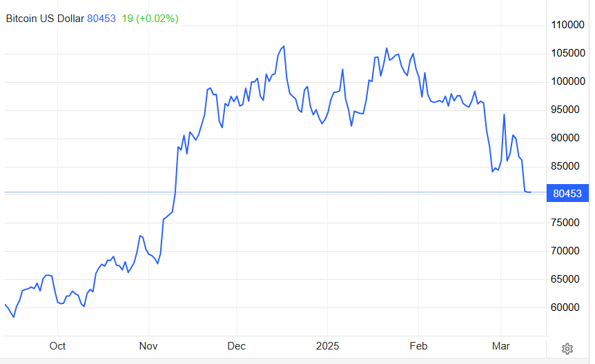
Task: Click the 90000 price axis label
Action: tap(565, 138)
